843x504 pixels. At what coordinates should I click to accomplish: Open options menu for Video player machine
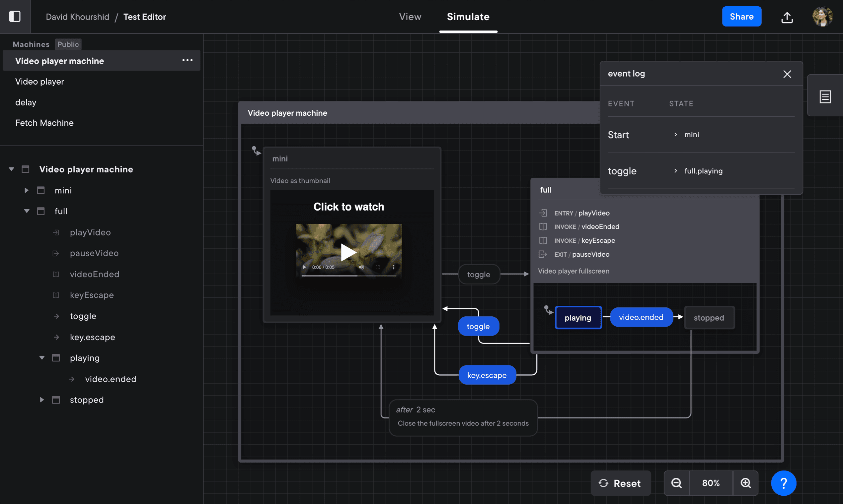(x=187, y=60)
